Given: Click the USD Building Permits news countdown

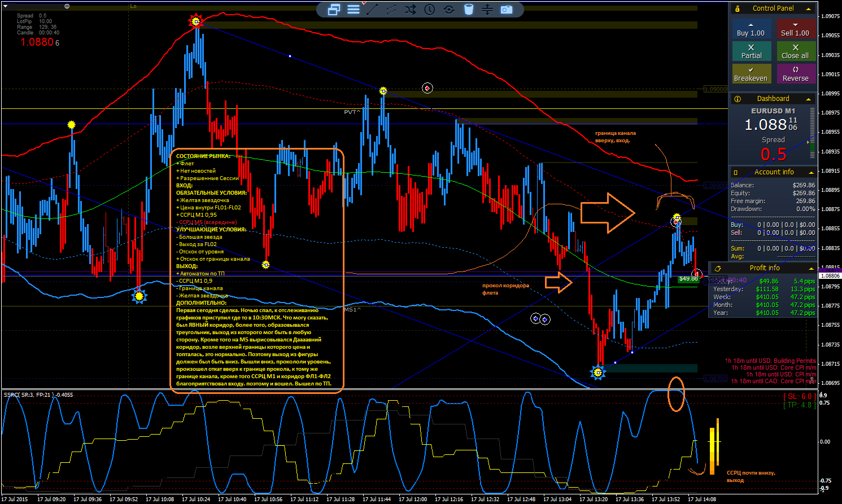Looking at the screenshot, I should click(770, 361).
